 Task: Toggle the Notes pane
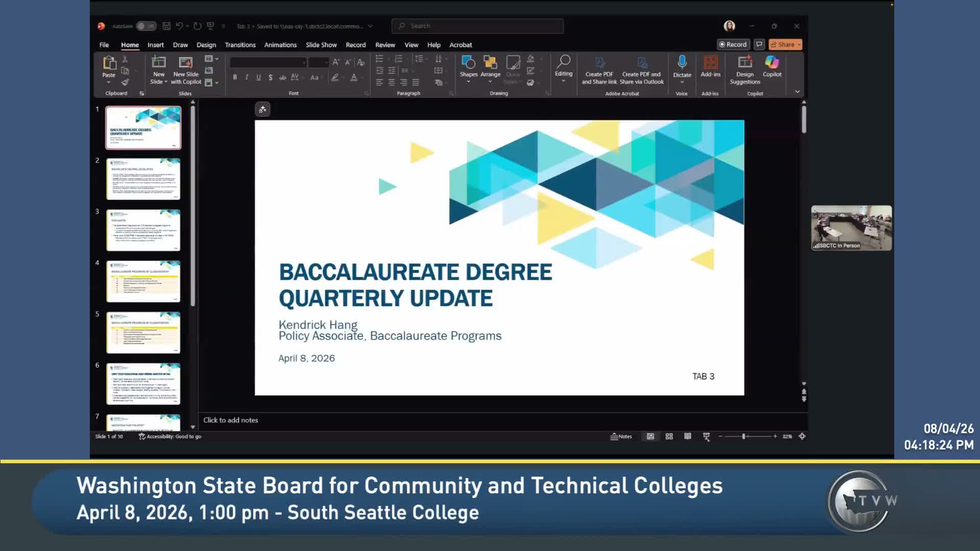(621, 436)
